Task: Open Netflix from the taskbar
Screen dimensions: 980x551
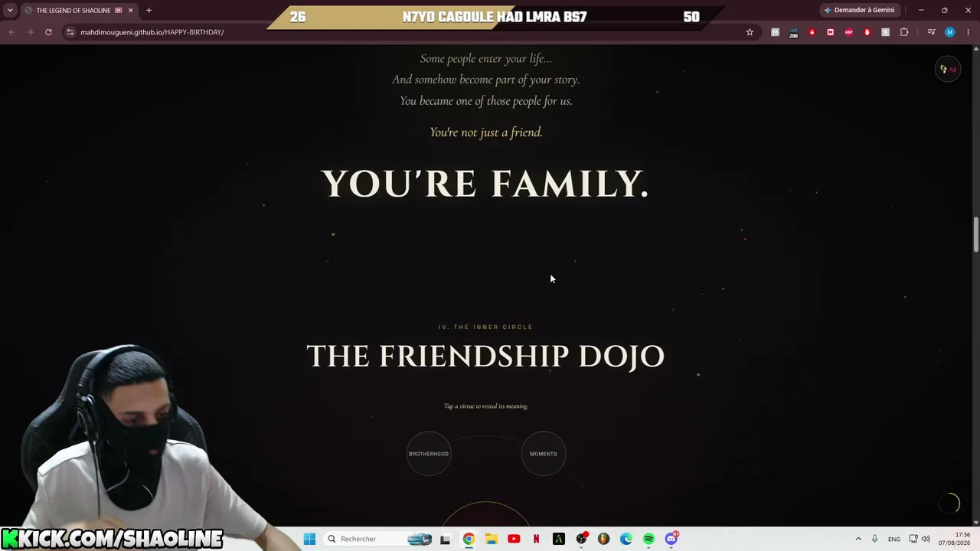Action: coord(536,539)
